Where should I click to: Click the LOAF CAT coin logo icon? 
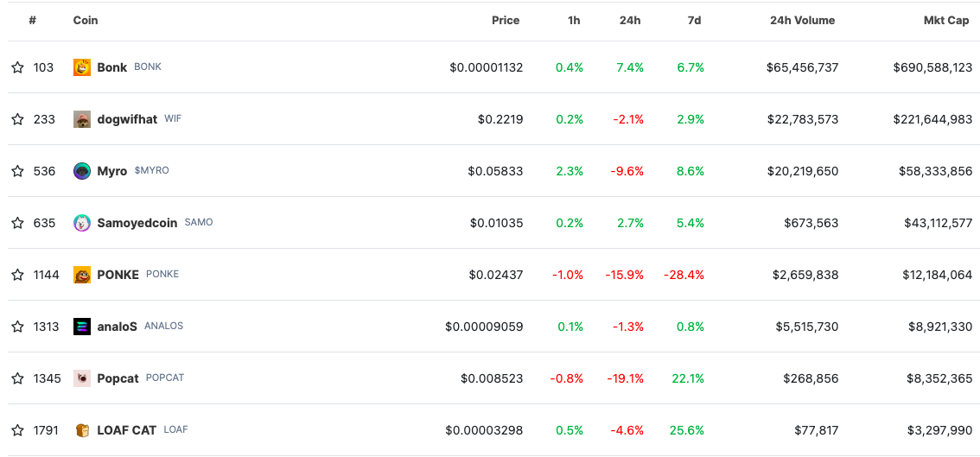pyautogui.click(x=82, y=430)
